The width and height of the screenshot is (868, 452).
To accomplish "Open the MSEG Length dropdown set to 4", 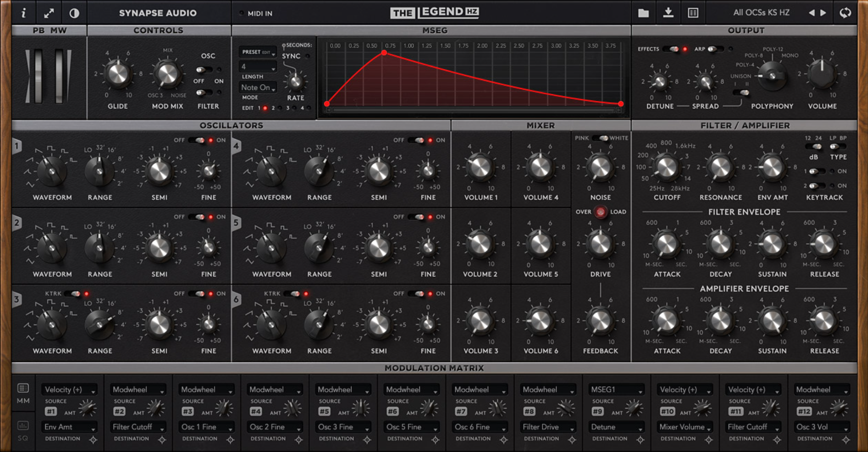I will [x=258, y=66].
